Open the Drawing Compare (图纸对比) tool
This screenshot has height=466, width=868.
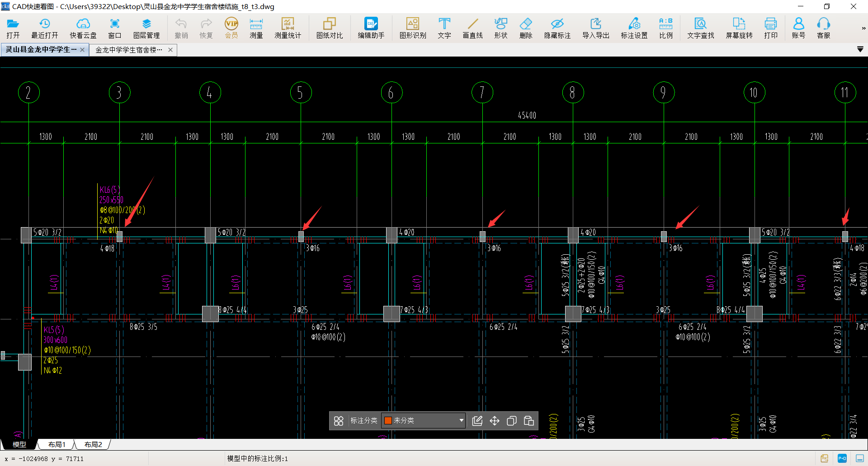point(329,28)
